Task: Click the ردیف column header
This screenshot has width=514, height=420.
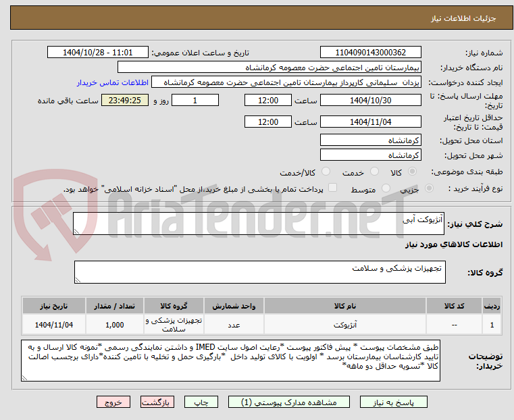Action: click(492, 306)
